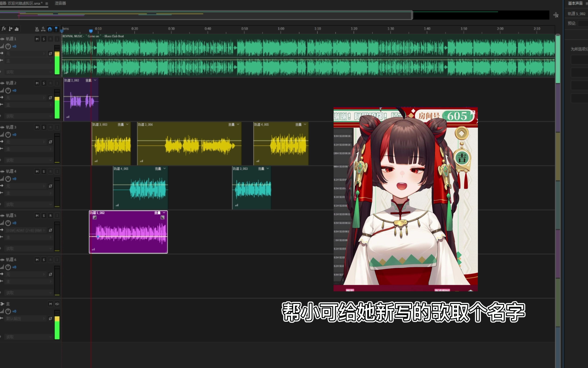Open the 主 output dropdown on 轨道 2
This screenshot has width=588, height=368.
pos(29,105)
